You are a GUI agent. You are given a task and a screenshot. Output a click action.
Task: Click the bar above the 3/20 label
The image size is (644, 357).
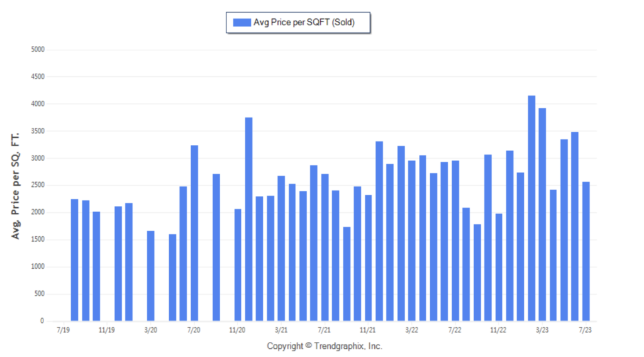coord(151,276)
